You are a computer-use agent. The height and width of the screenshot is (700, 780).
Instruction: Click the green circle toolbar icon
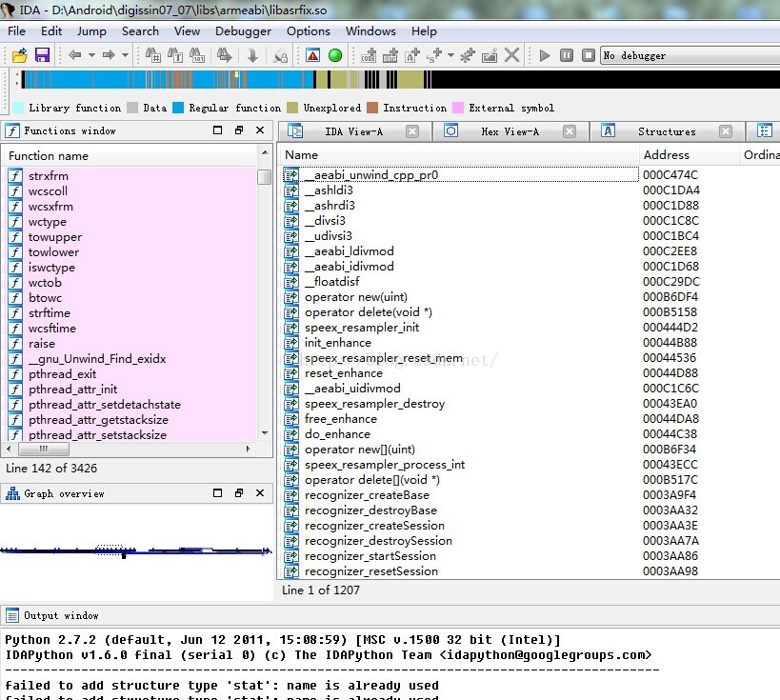coord(335,56)
